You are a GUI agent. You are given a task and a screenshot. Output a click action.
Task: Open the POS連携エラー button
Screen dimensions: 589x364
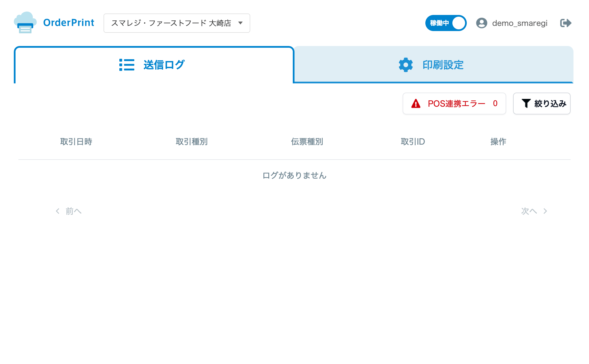point(454,104)
